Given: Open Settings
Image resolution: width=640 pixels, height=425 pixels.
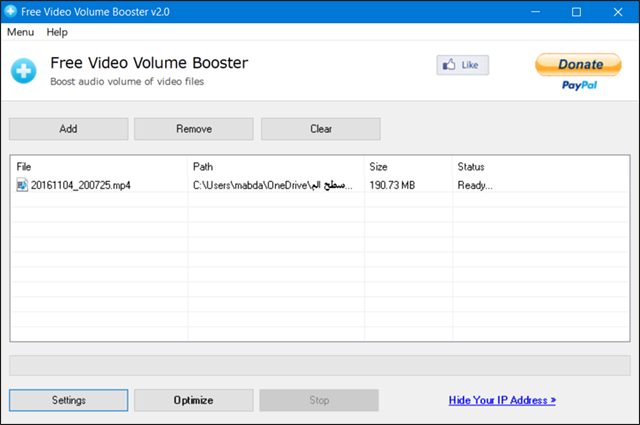Looking at the screenshot, I should [69, 400].
